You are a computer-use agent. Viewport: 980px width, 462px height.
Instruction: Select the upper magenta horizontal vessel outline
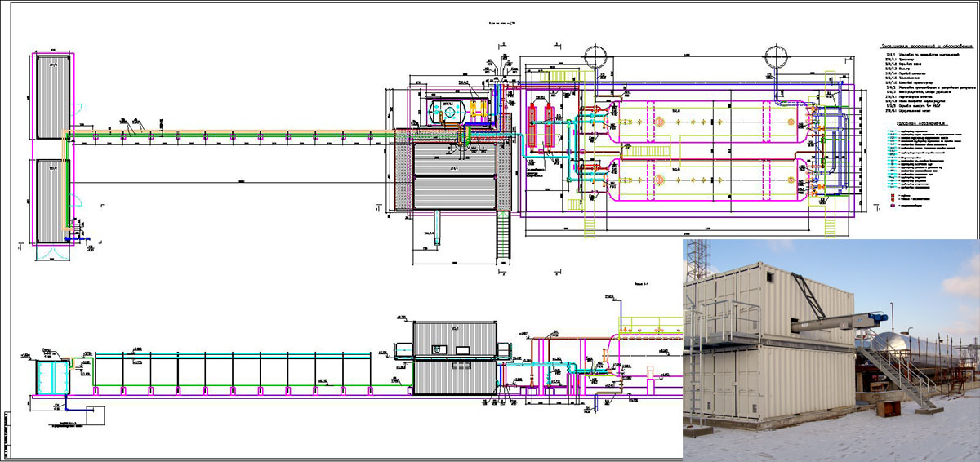pyautogui.click(x=707, y=120)
